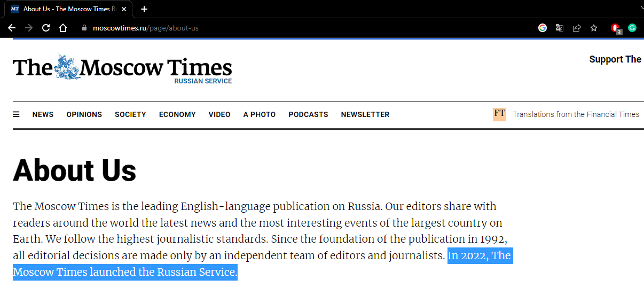Open the A PHOTO section
Image resolution: width=644 pixels, height=287 pixels.
[x=260, y=114]
